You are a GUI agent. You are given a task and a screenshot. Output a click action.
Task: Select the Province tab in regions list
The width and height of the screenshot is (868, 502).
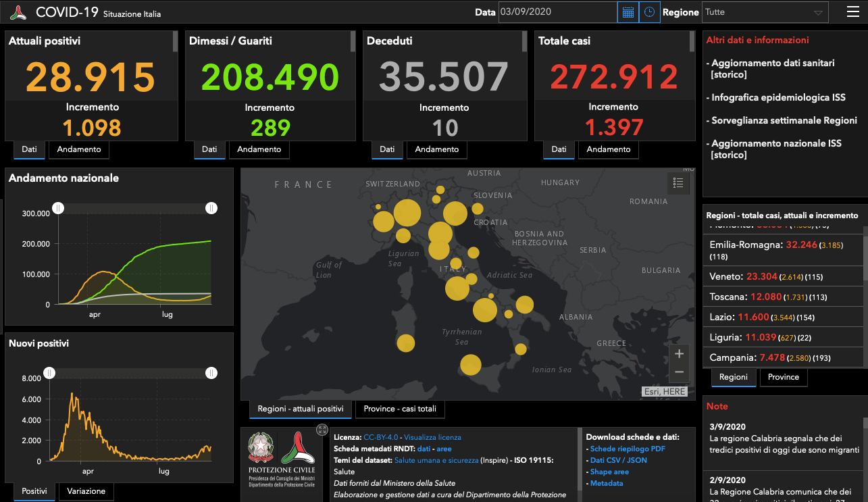[784, 377]
